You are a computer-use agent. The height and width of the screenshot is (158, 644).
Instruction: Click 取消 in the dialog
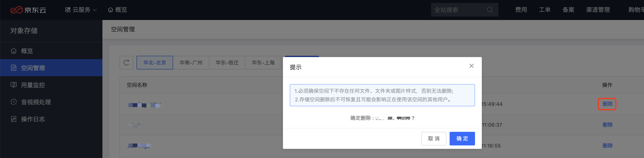434,139
